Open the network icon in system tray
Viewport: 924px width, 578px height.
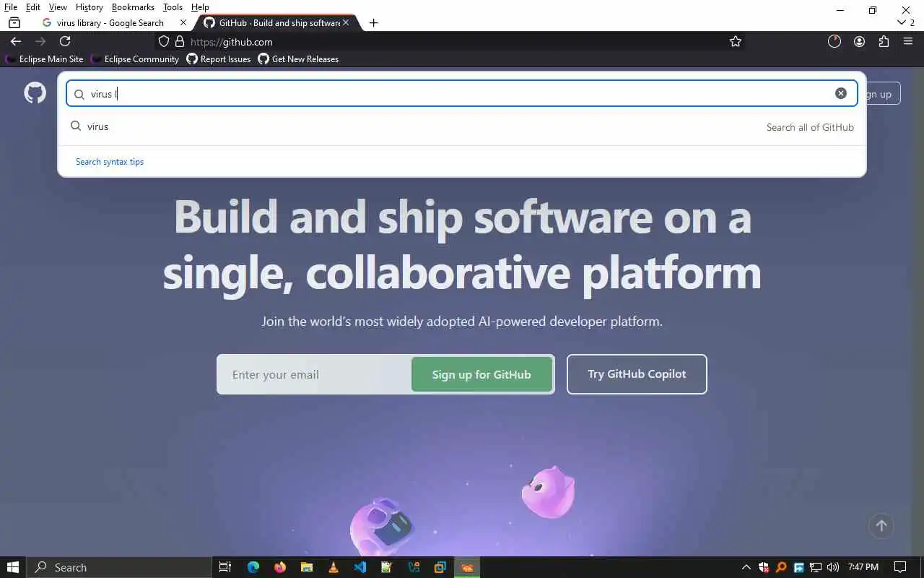[x=816, y=567]
